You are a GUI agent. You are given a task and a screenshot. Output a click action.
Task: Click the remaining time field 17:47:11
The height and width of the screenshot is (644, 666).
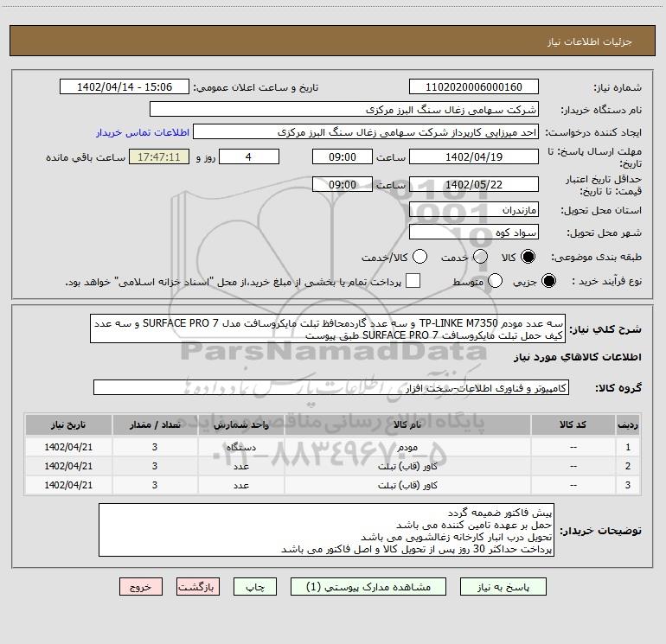(x=159, y=156)
